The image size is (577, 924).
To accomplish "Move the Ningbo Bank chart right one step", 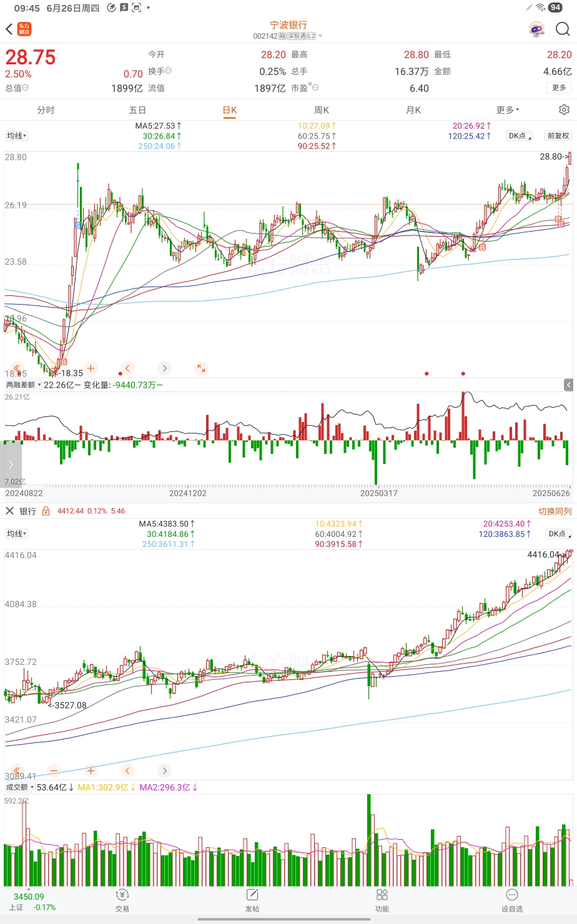I will click(164, 368).
